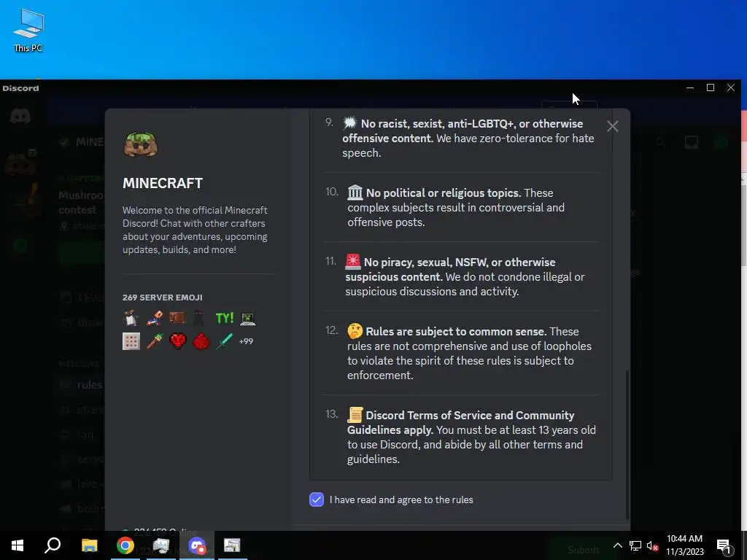Click the rightmost app icon in the taskbar

coord(232,545)
